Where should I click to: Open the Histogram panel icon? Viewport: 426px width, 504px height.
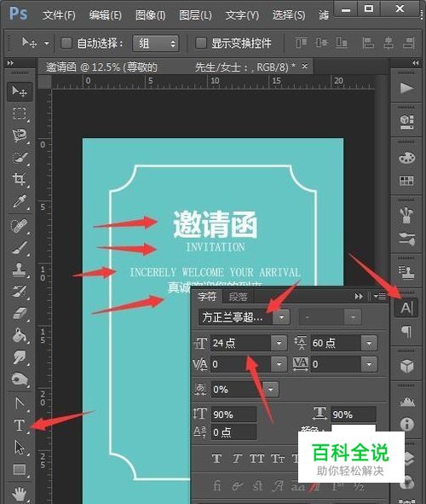[406, 402]
